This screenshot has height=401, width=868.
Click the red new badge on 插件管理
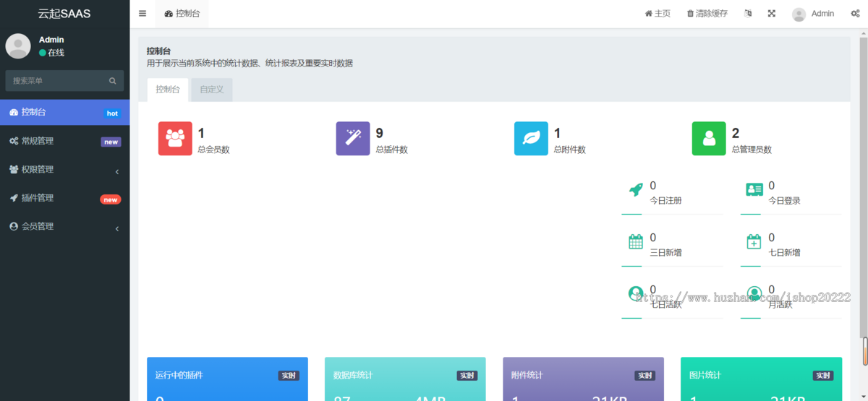(x=110, y=199)
